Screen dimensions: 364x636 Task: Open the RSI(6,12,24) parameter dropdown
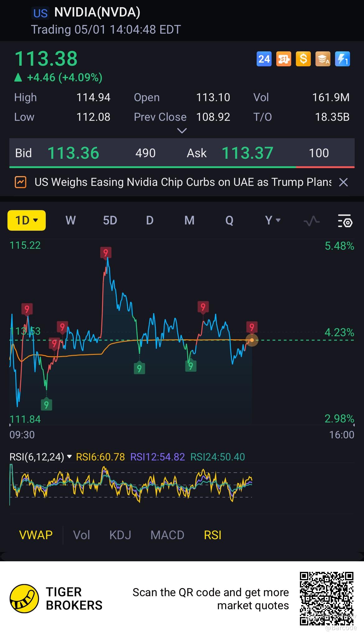[41, 457]
